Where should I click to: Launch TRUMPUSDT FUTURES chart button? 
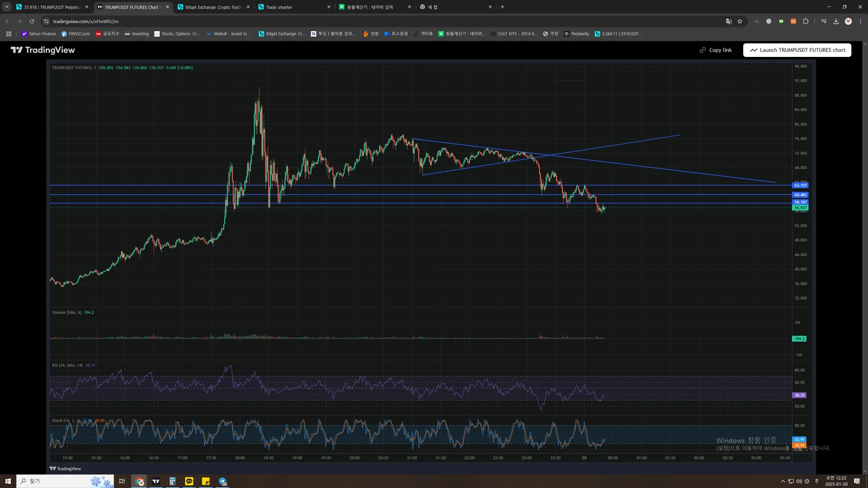point(797,50)
